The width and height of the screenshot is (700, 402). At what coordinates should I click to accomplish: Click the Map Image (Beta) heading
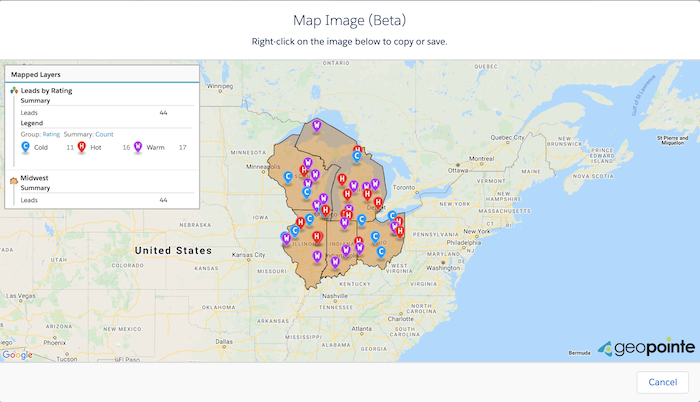click(x=350, y=20)
